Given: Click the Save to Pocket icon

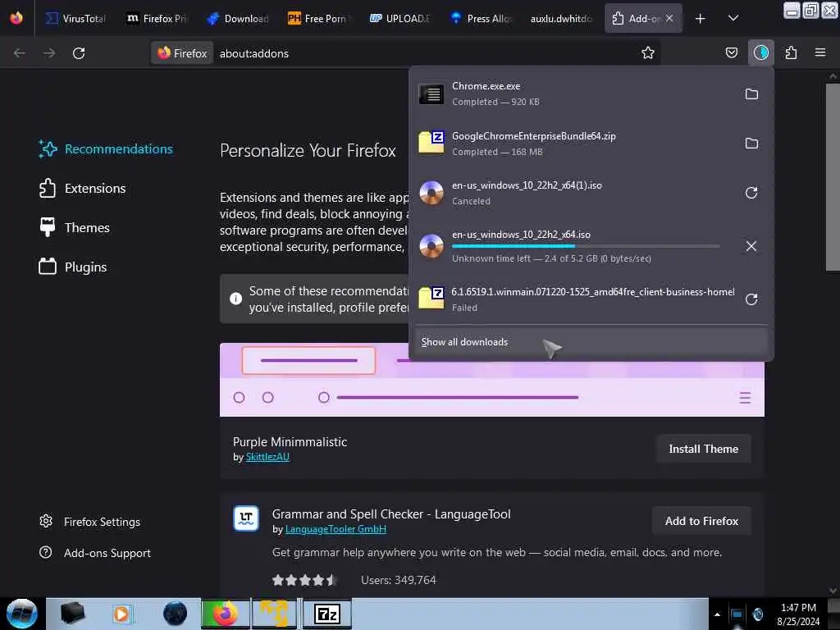Looking at the screenshot, I should pos(731,52).
